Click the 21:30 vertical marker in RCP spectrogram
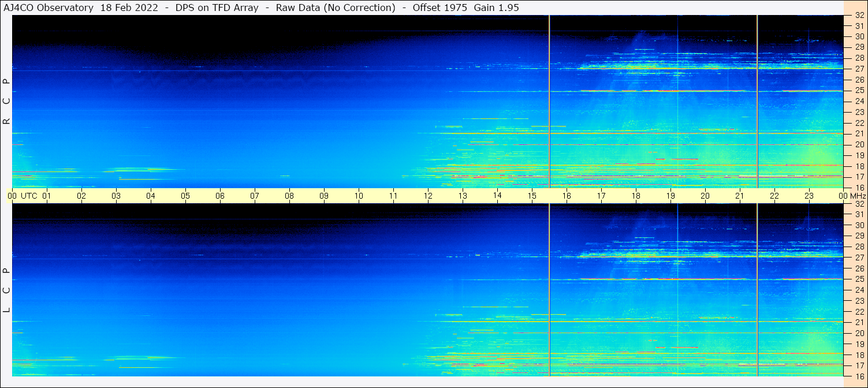868x388 pixels. [x=757, y=102]
